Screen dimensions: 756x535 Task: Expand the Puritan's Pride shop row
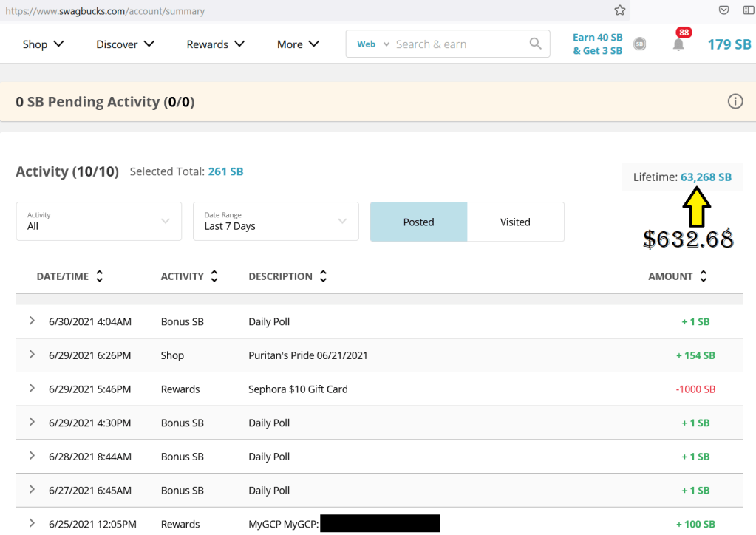pyautogui.click(x=32, y=355)
